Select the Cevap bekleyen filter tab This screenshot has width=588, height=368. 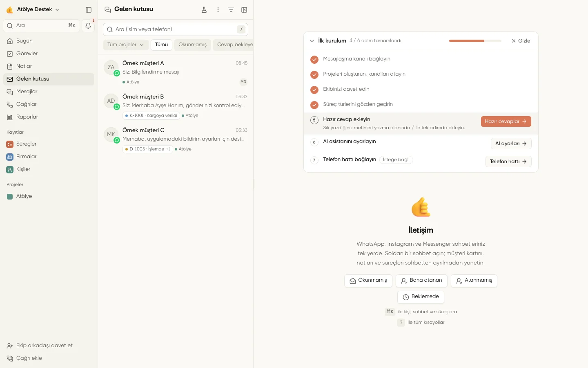(x=233, y=45)
